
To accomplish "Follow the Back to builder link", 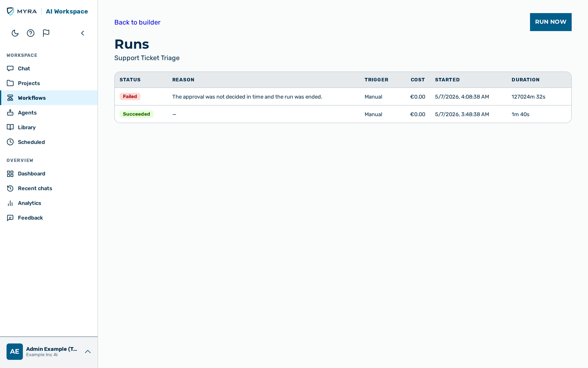I will coord(137,22).
